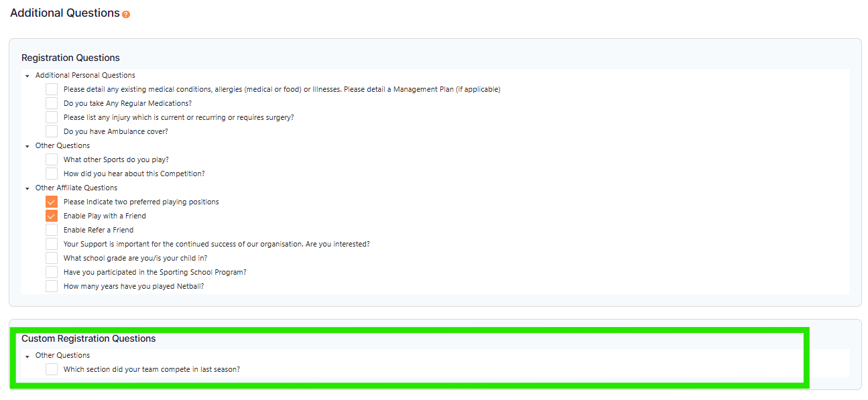
Task: Collapse the Additional Personal Questions group arrow
Action: tap(27, 76)
